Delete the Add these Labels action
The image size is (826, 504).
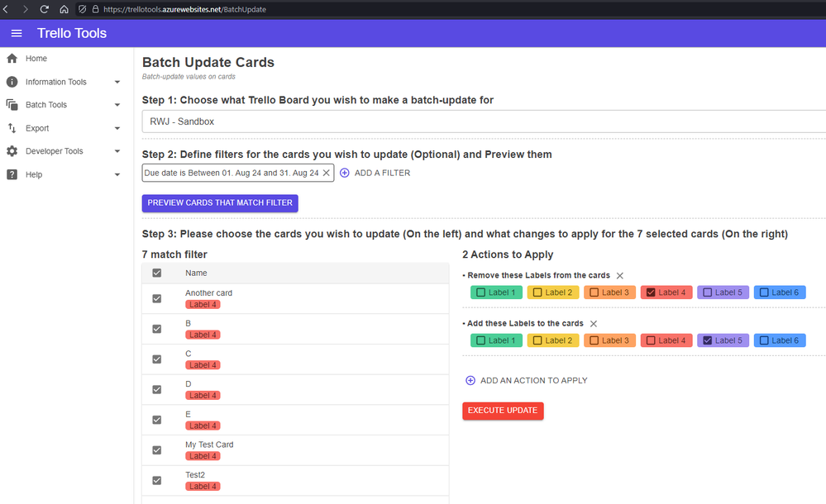[x=594, y=323]
